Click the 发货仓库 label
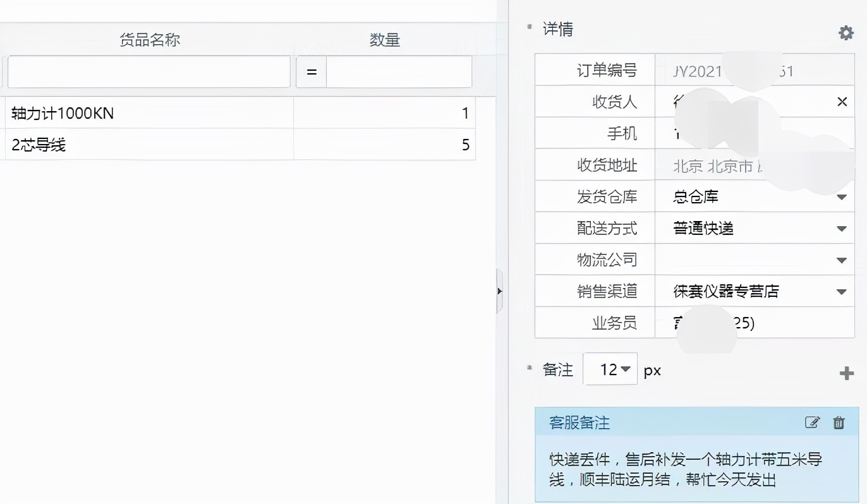The height and width of the screenshot is (504, 867). tap(607, 196)
